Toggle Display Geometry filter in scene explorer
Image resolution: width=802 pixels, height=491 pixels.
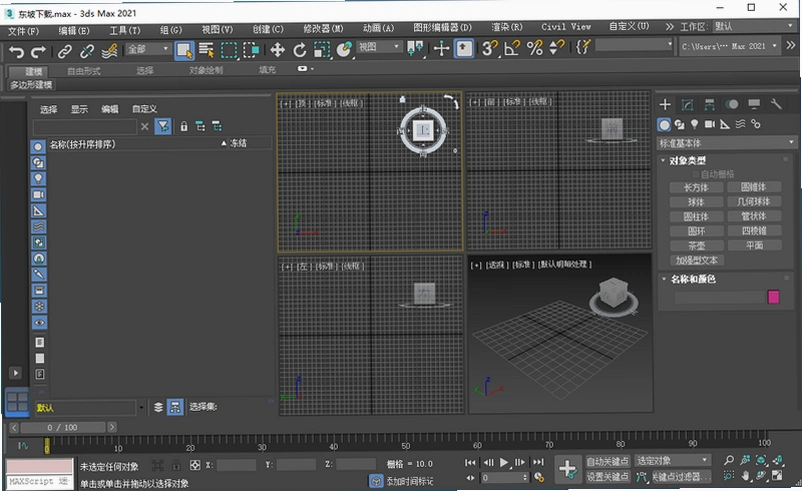click(x=38, y=147)
